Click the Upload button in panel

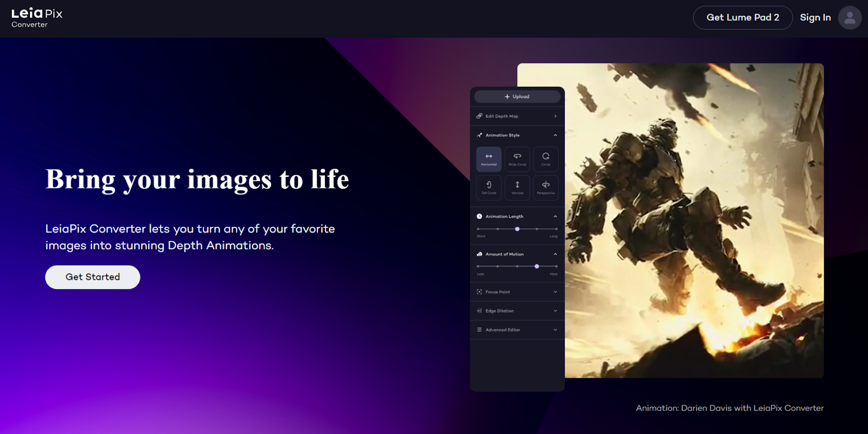click(517, 97)
